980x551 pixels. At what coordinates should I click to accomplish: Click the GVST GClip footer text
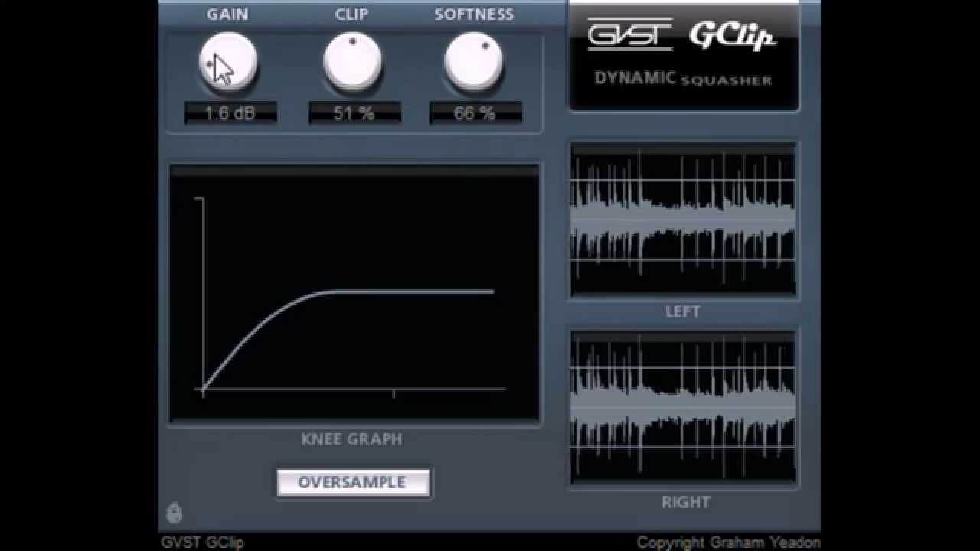(x=203, y=543)
